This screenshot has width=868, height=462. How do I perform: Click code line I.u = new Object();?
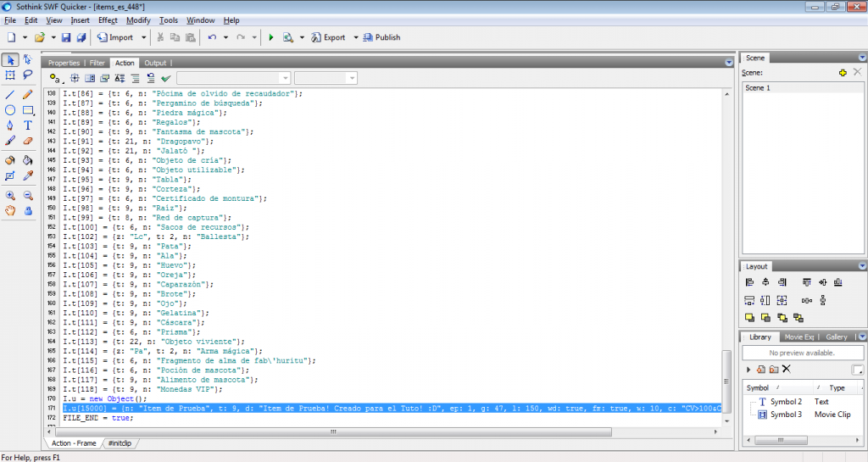tap(104, 399)
